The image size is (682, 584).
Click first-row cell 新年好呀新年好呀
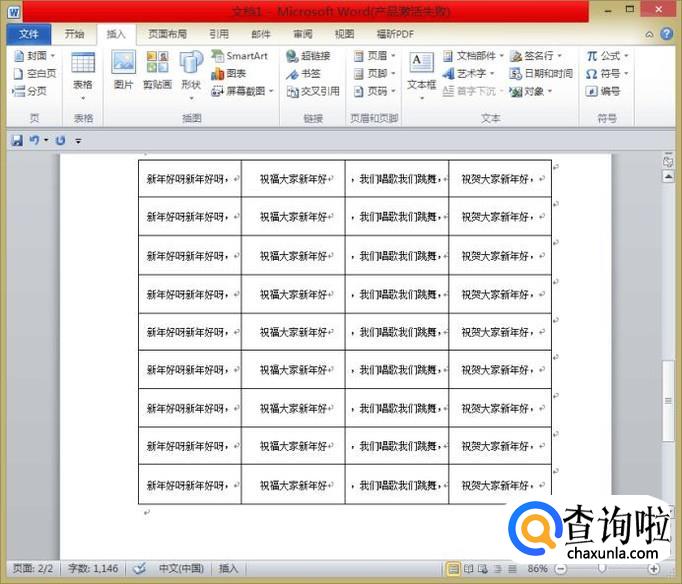pos(188,179)
